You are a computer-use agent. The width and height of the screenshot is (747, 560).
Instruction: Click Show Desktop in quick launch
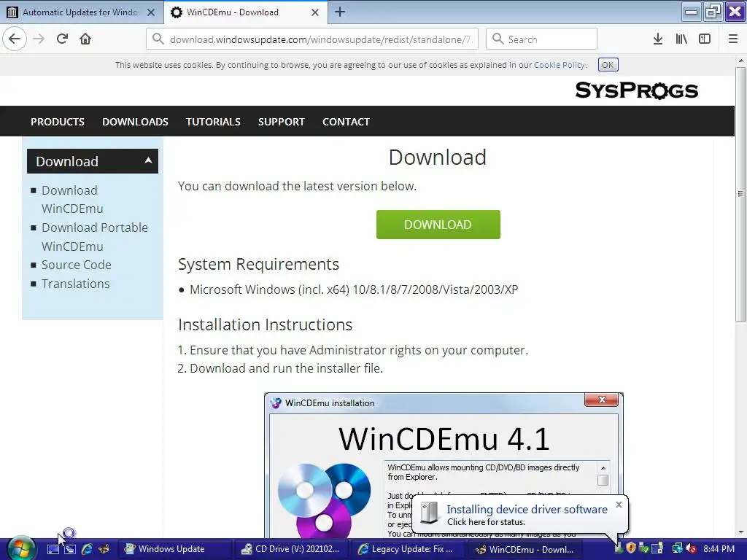53,549
